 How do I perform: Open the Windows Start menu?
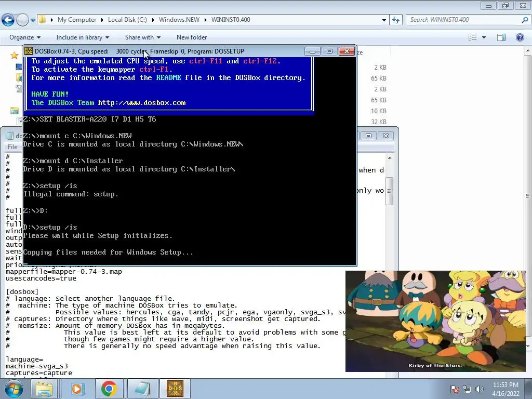pos(14,389)
